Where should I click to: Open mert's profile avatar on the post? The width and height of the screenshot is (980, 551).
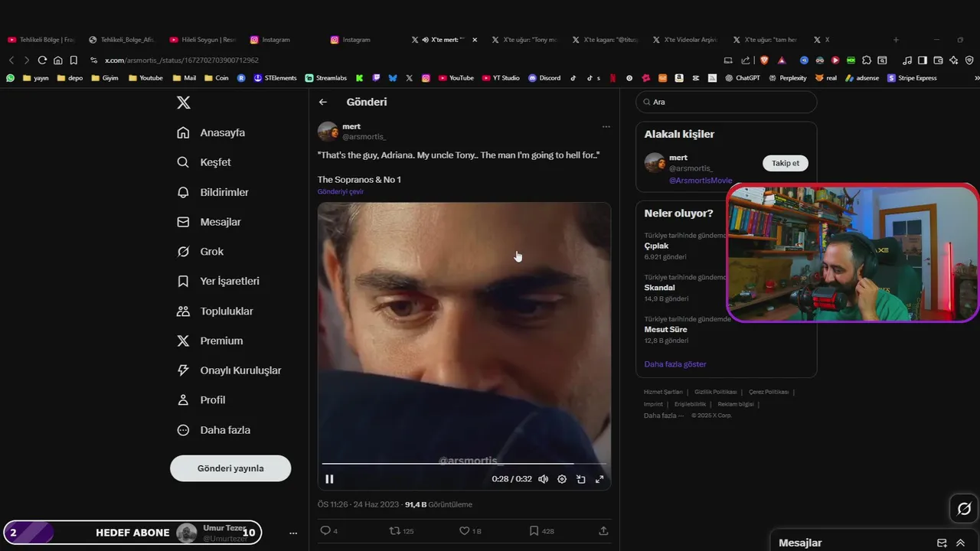coord(328,131)
